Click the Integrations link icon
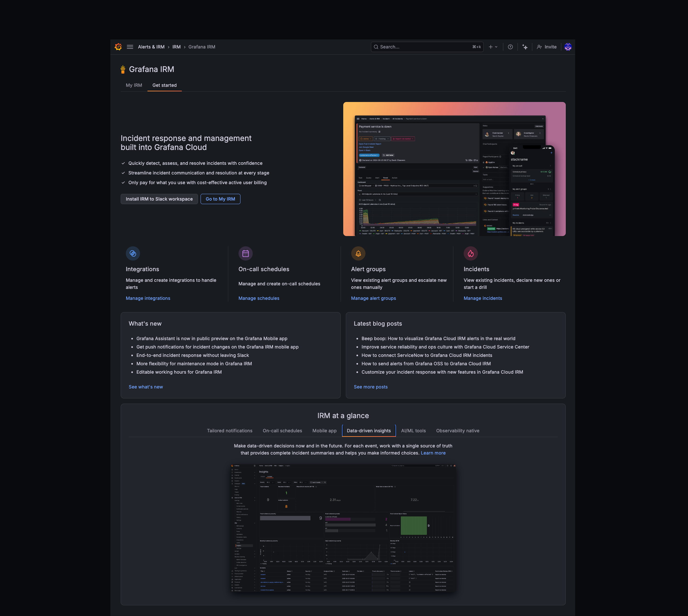The height and width of the screenshot is (616, 688). point(133,253)
